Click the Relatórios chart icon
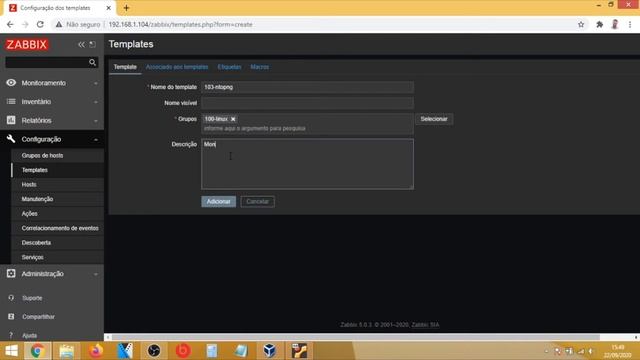Image resolution: width=640 pixels, height=360 pixels. pos(11,120)
